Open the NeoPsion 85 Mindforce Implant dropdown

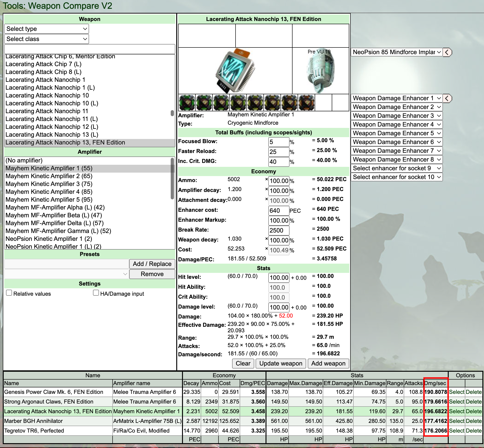pos(397,52)
